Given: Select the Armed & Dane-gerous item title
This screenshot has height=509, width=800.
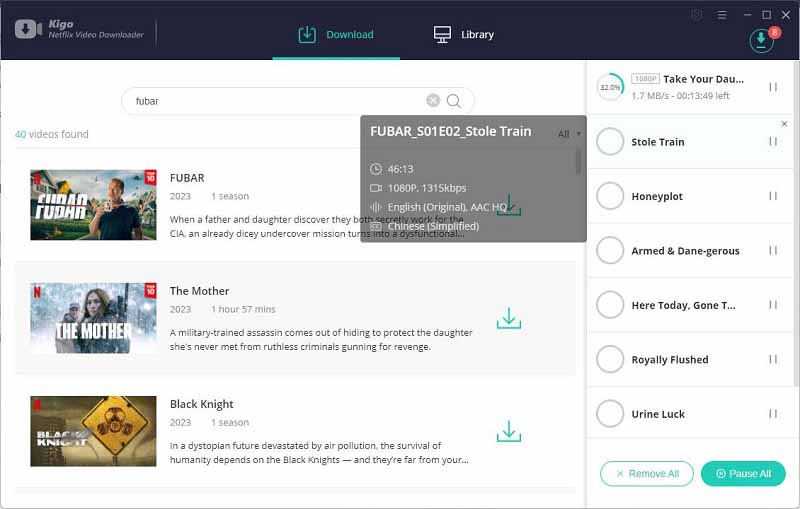Looking at the screenshot, I should 685,251.
